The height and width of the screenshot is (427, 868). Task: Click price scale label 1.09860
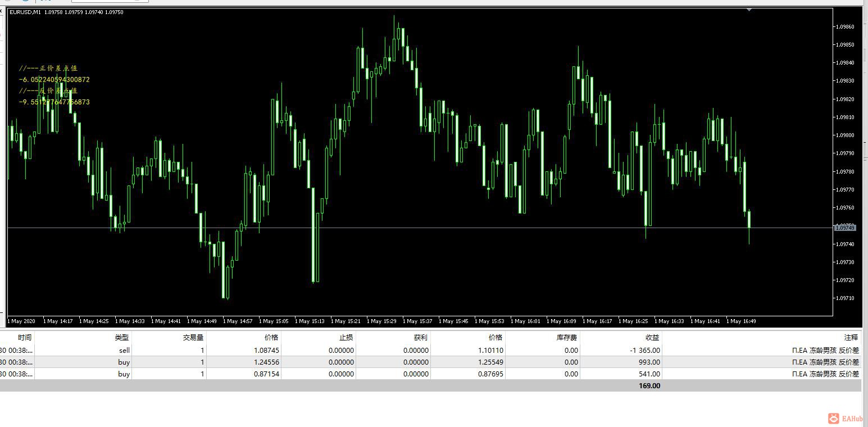click(x=846, y=26)
